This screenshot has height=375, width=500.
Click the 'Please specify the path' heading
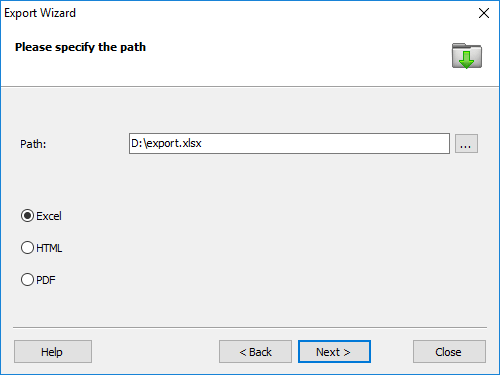coord(80,47)
